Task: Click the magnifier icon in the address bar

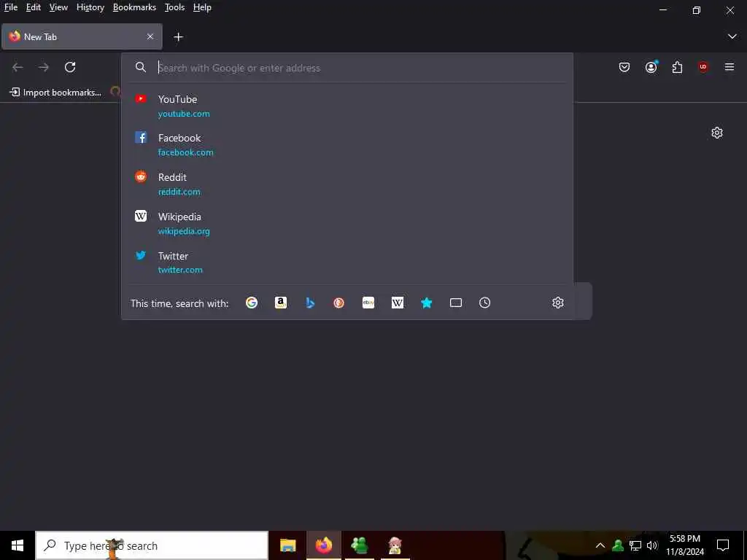Action: coord(141,67)
